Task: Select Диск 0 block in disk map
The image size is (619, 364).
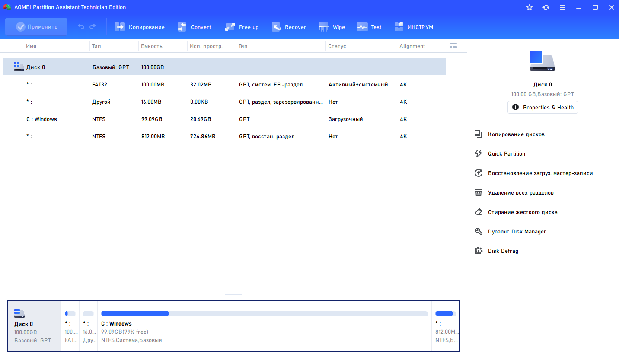Action: point(35,326)
